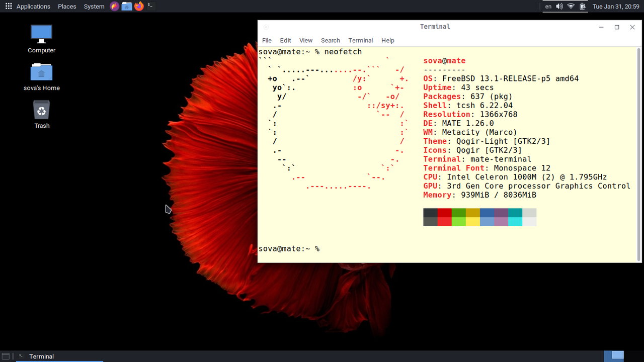Open the Trash desktop icon

tap(41, 110)
